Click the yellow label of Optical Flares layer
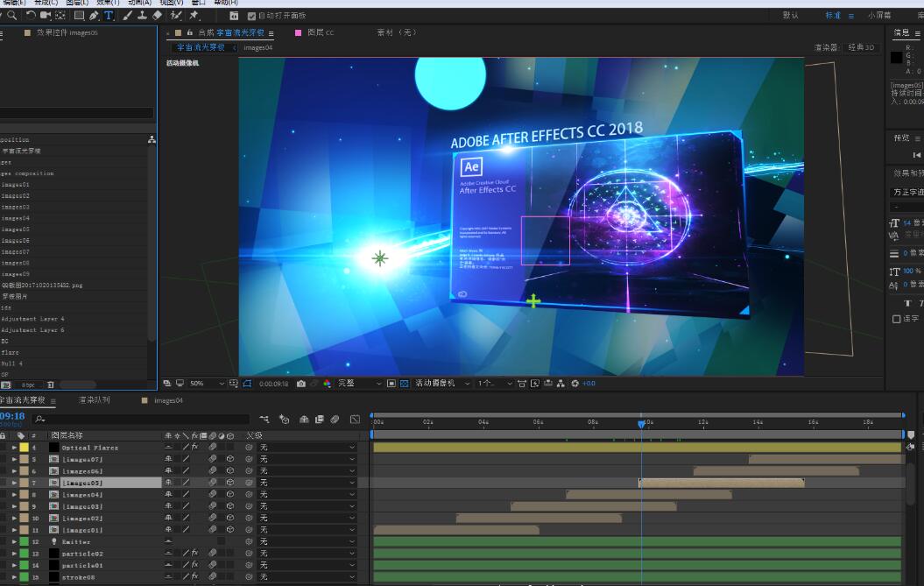924x586 pixels. (x=25, y=448)
